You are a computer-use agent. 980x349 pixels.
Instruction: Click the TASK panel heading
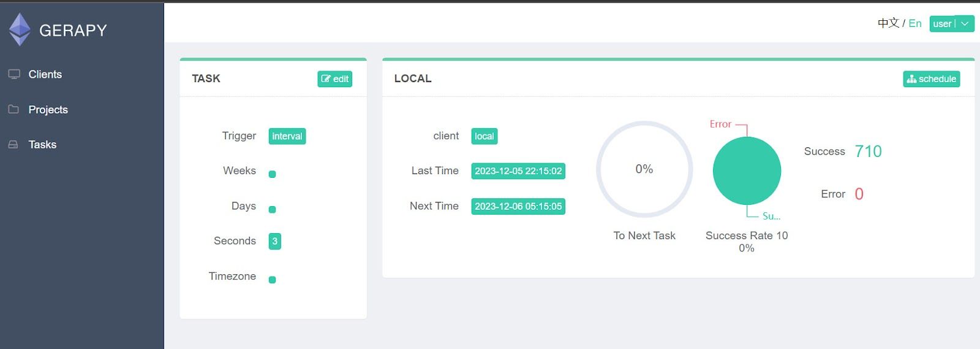pyautogui.click(x=206, y=79)
